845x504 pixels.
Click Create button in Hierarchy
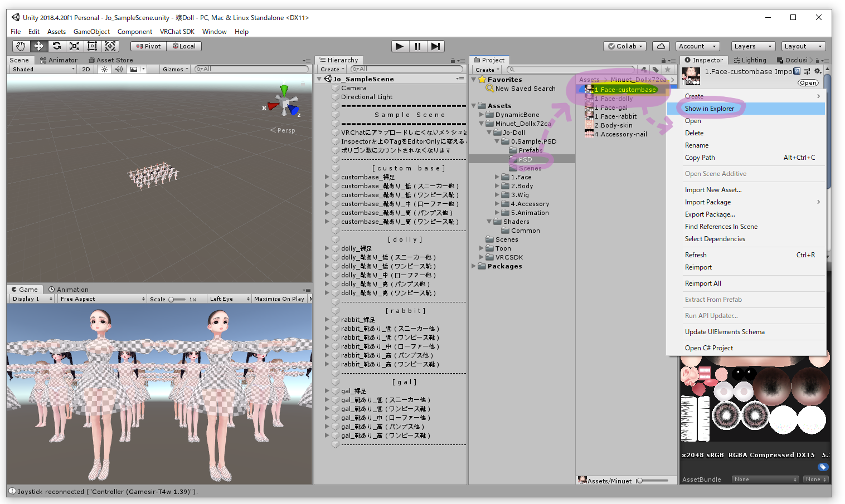(332, 70)
